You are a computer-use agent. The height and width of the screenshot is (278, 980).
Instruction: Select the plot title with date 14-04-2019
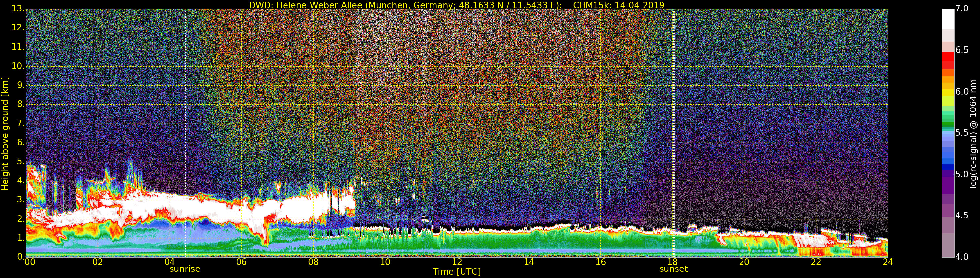(457, 5)
